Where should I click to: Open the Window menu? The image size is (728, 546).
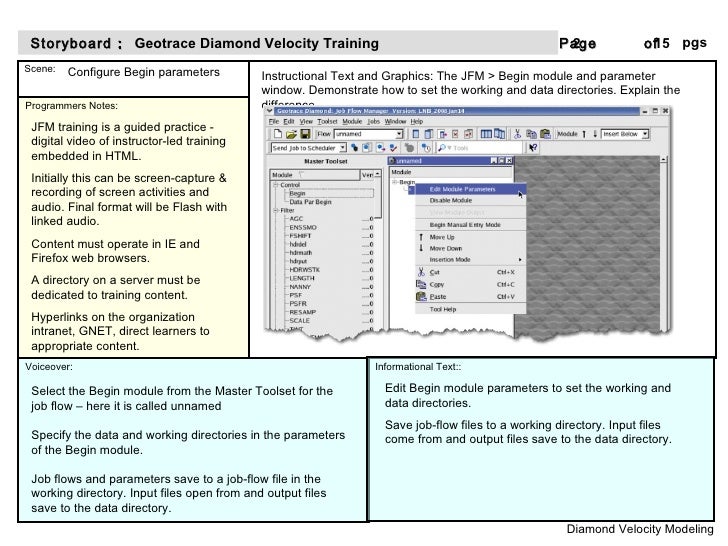tap(395, 122)
